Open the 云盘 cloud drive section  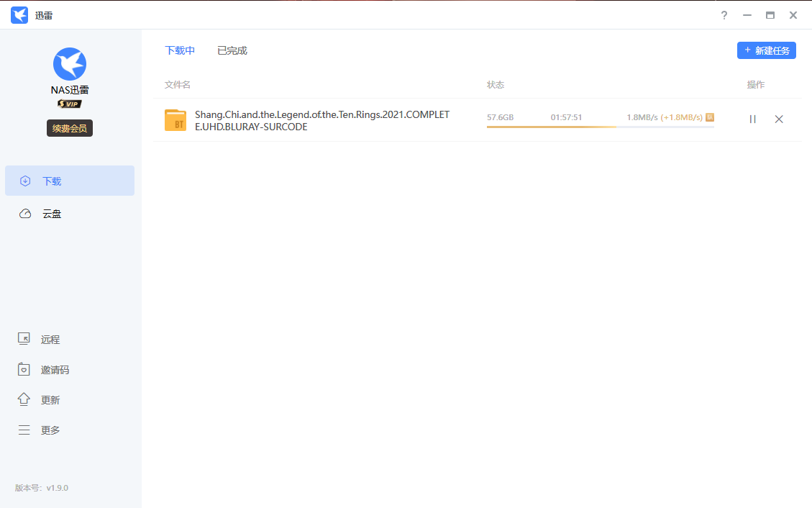point(70,214)
